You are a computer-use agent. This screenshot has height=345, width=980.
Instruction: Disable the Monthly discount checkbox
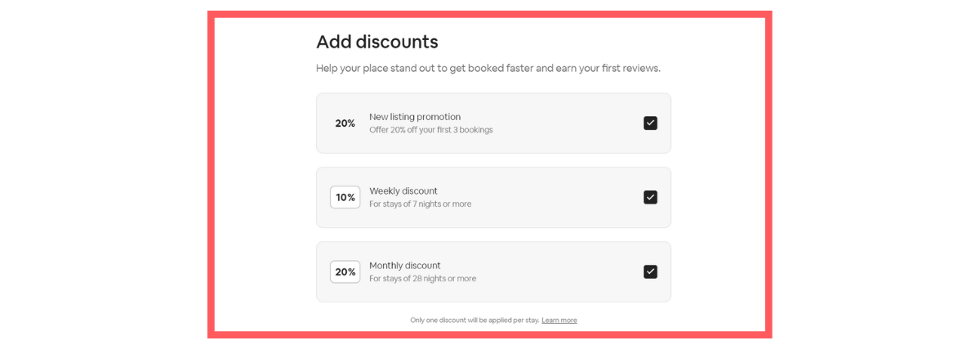[650, 271]
